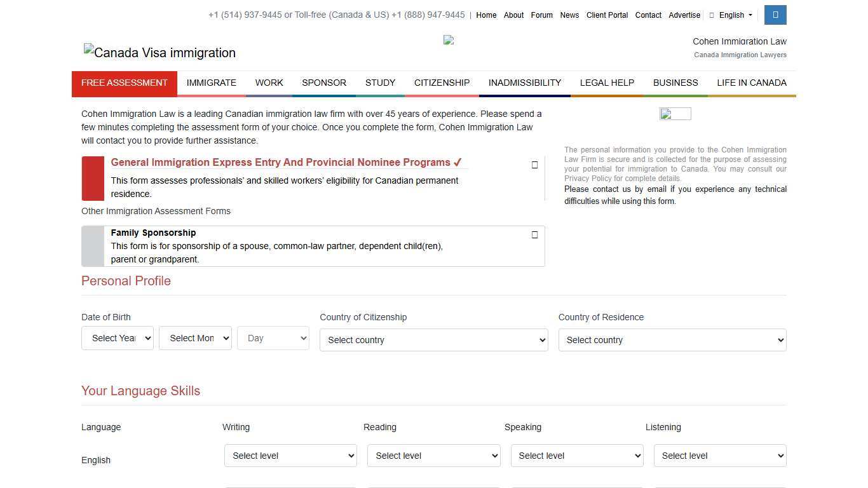Screen dimensions: 868x488
Task: Open the Country of Citizenship dropdown
Action: (x=433, y=339)
